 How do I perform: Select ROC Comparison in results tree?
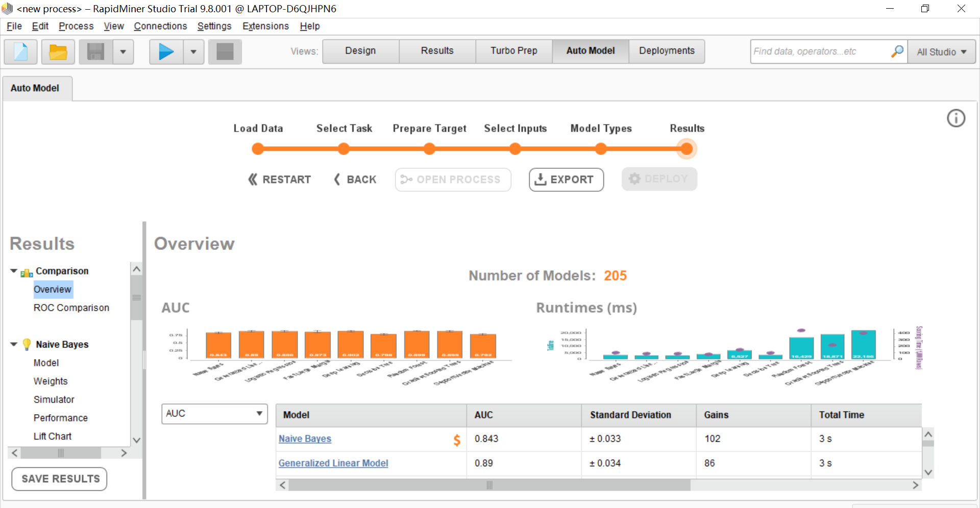[71, 308]
